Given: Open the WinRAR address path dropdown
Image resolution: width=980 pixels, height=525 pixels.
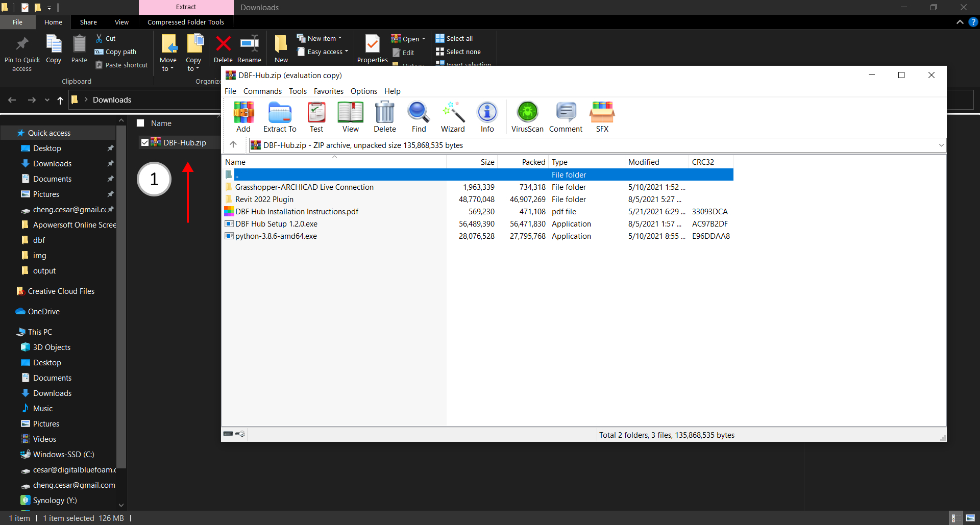Looking at the screenshot, I should tap(941, 145).
